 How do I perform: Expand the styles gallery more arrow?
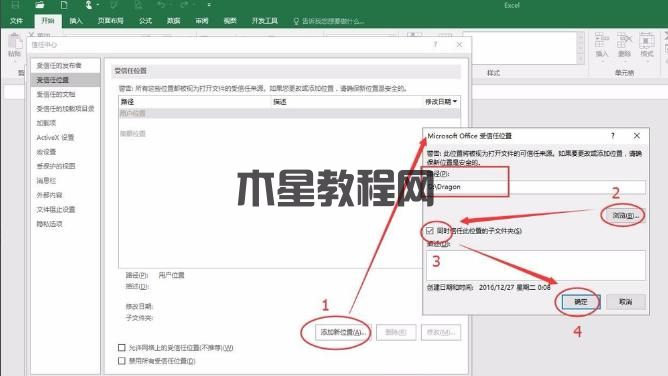(580, 60)
